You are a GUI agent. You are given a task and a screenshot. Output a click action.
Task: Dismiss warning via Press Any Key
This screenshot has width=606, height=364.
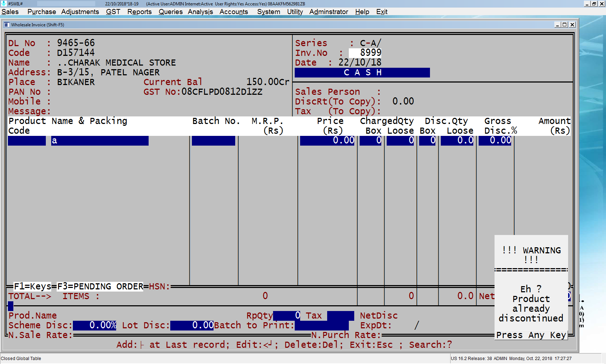[x=531, y=335]
